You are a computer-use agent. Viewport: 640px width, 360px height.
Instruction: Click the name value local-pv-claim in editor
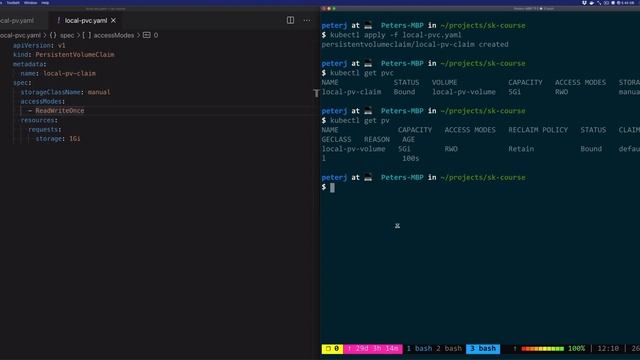coord(69,73)
